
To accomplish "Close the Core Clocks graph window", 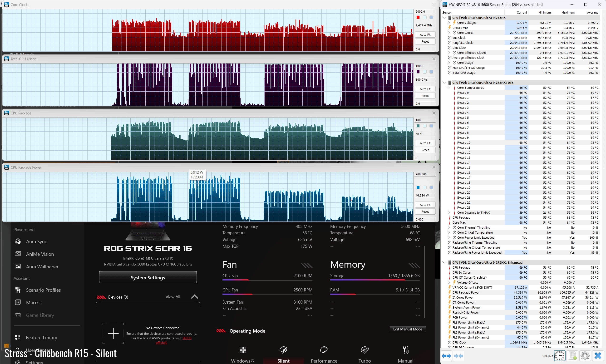I will [x=434, y=5].
